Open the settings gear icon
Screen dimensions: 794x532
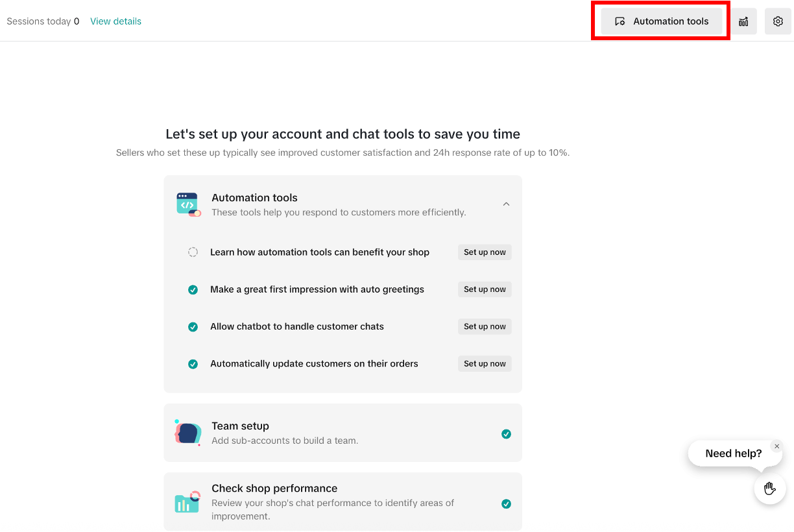pyautogui.click(x=778, y=21)
